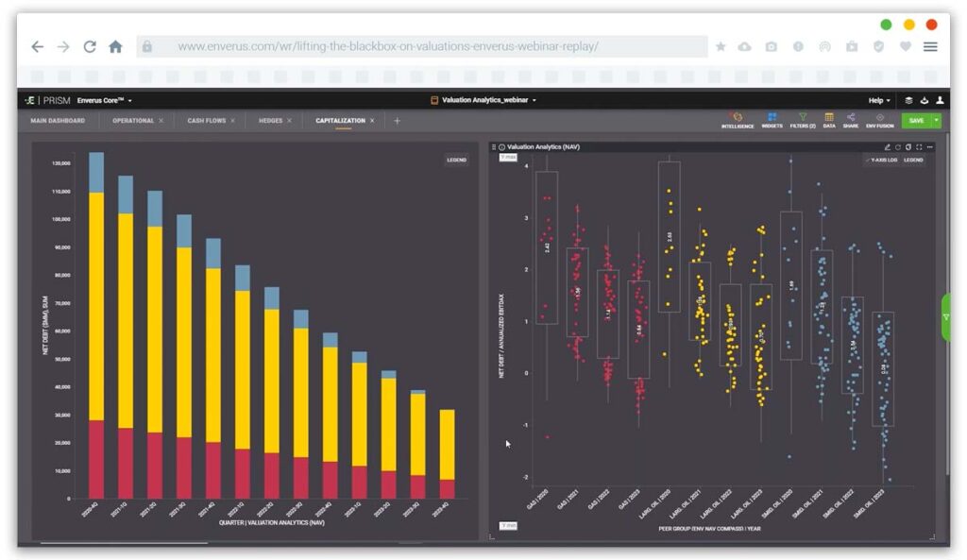The width and height of the screenshot is (967, 560).
Task: Click the Env Fusion icon
Action: tap(880, 116)
